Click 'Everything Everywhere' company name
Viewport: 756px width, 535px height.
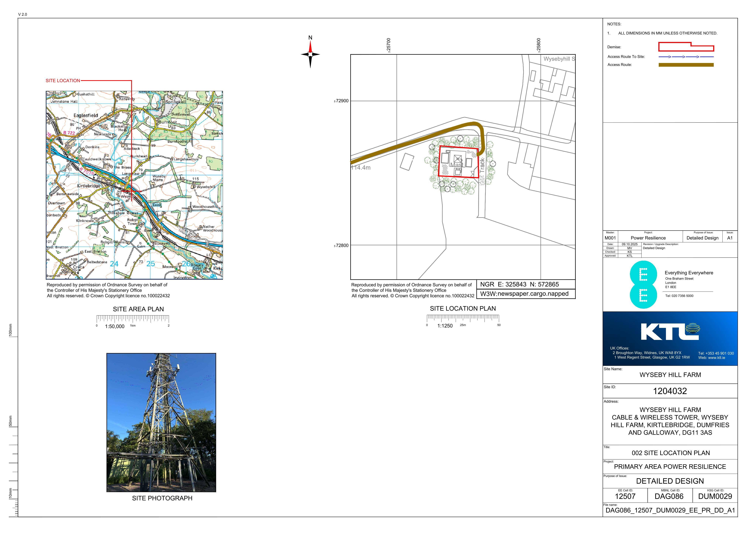(689, 273)
